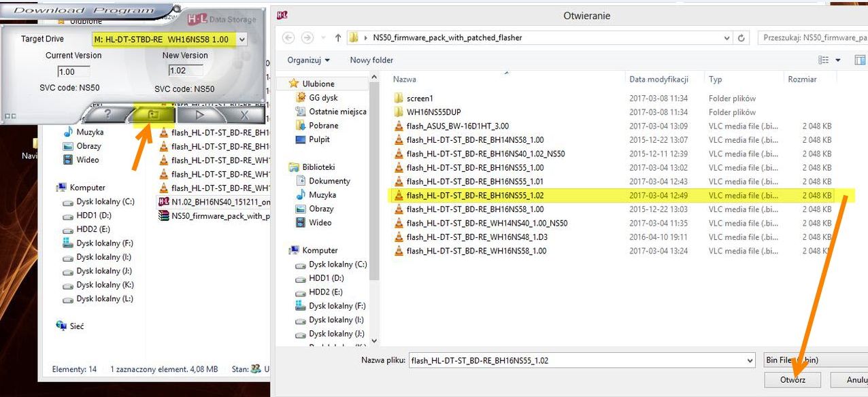868x397 pixels.
Task: Select flash_HL-DT-ST_BD-RE_BH16NS58_1.00 in the file list
Action: [x=612, y=209]
